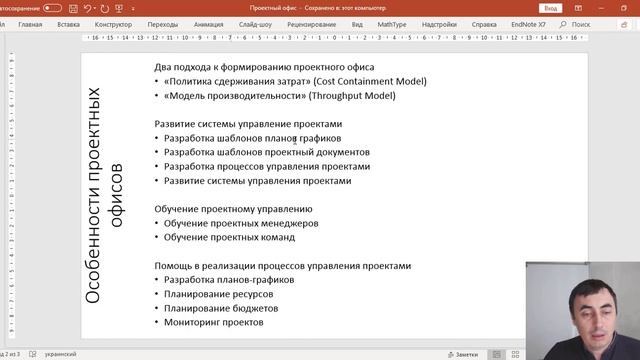Click the Вход sign-in button
The image size is (640, 360).
pos(551,8)
